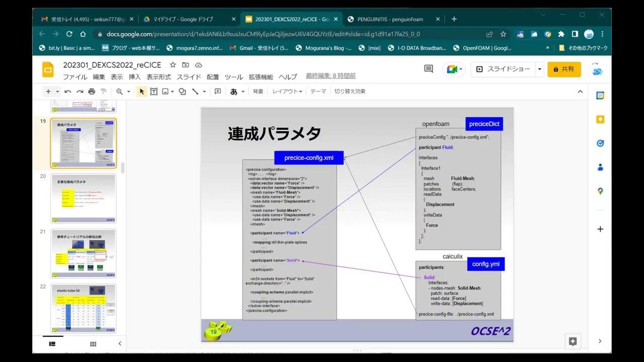Image resolution: width=644 pixels, height=362 pixels.
Task: Open the 拡張機能 menu
Action: [261, 77]
